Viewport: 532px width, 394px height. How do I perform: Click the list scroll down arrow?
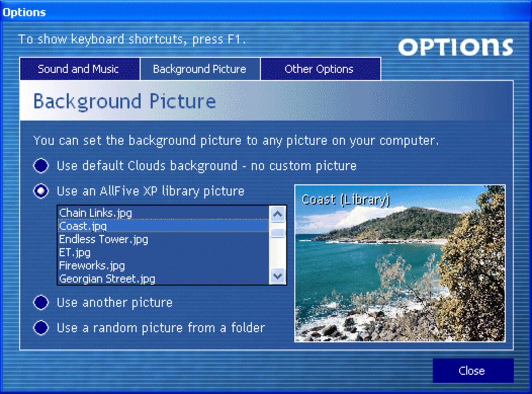point(278,276)
